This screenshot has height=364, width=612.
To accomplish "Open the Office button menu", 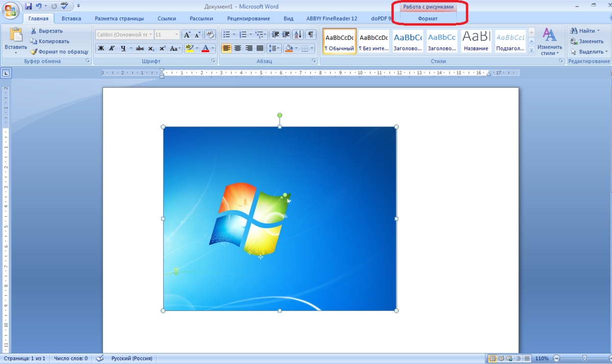I will [10, 10].
